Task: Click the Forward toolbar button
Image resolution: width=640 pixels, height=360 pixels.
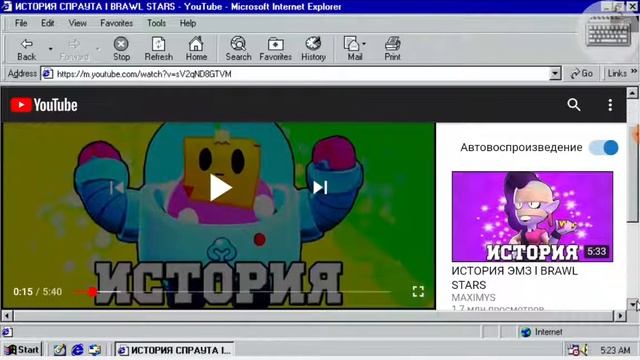Action: [x=74, y=49]
